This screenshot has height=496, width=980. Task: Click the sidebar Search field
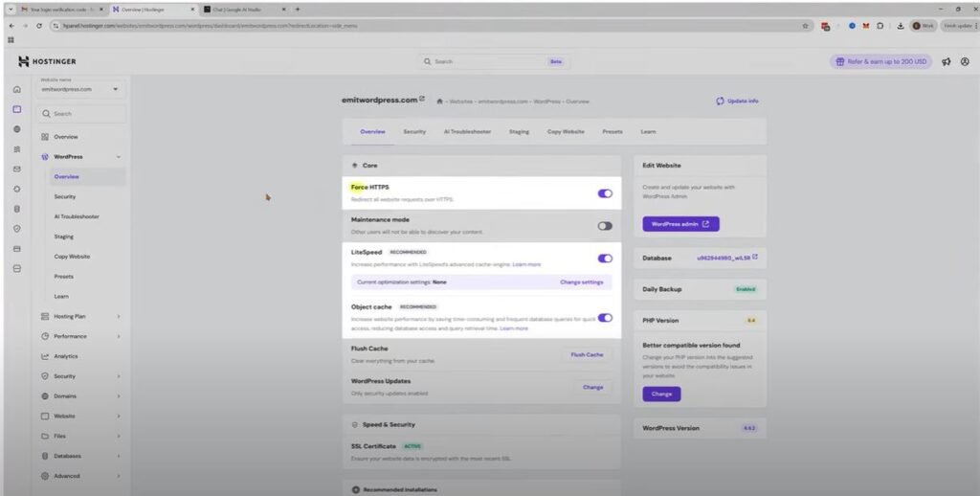pos(81,114)
